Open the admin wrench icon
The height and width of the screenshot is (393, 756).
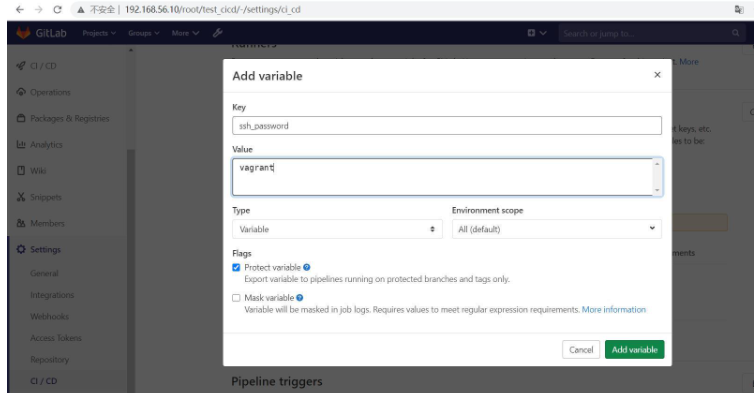point(217,33)
